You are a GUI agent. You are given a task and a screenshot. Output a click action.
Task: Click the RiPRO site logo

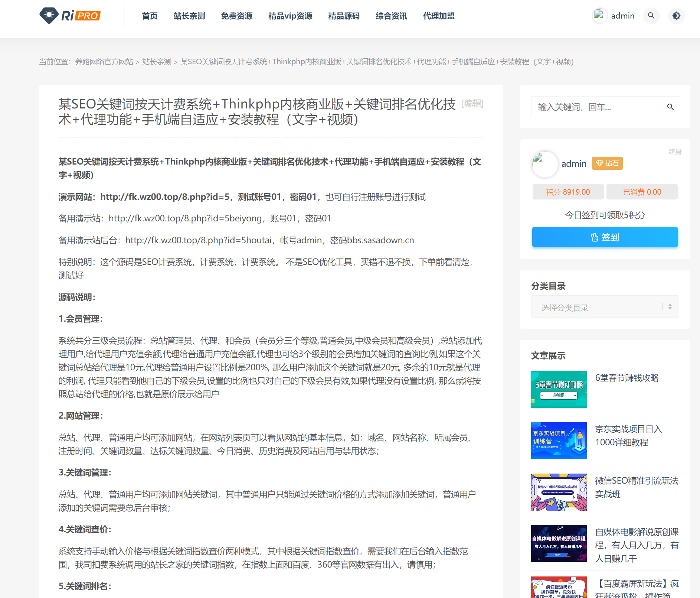click(x=70, y=16)
